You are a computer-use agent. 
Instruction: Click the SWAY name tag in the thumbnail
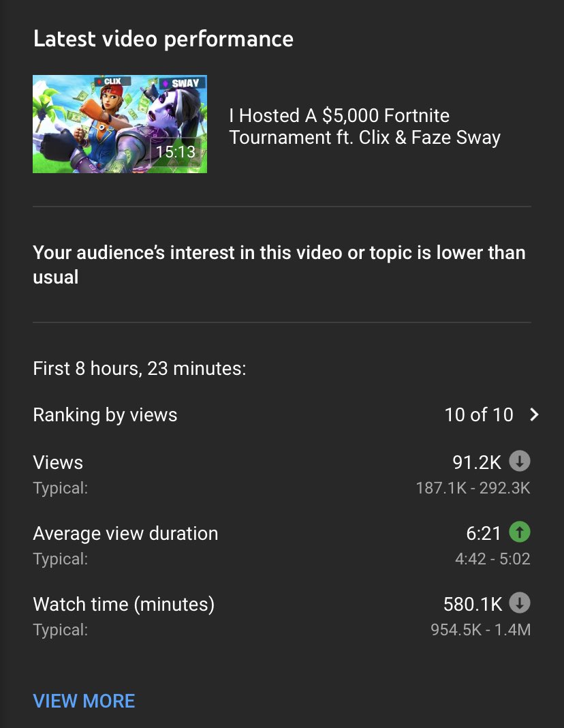pos(182,83)
